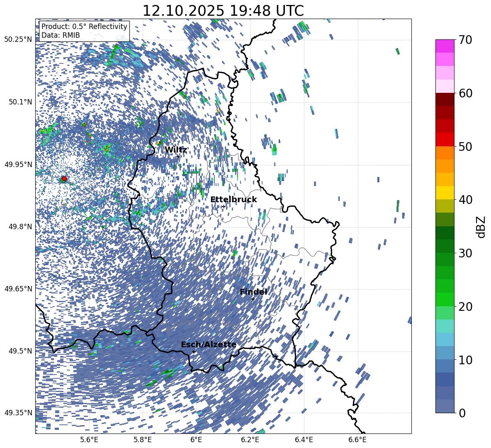Click the red radar site marker
This screenshot has height=448, width=491.
(64, 179)
